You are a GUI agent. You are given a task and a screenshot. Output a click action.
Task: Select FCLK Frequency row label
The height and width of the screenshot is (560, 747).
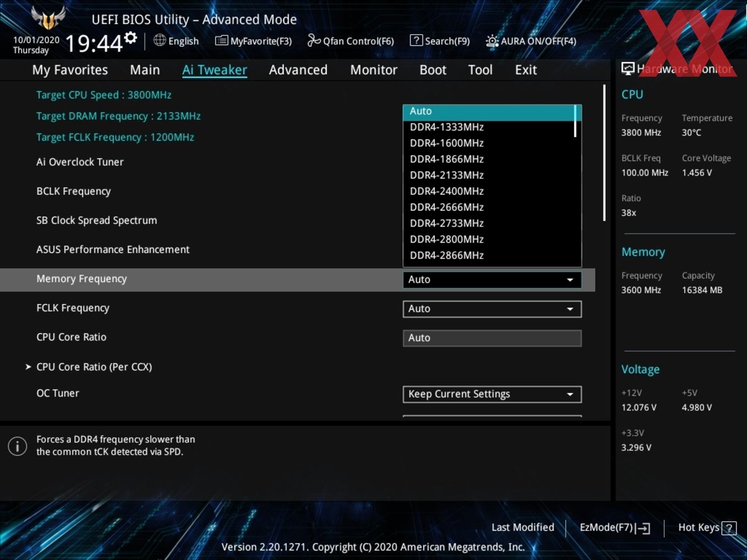point(73,308)
